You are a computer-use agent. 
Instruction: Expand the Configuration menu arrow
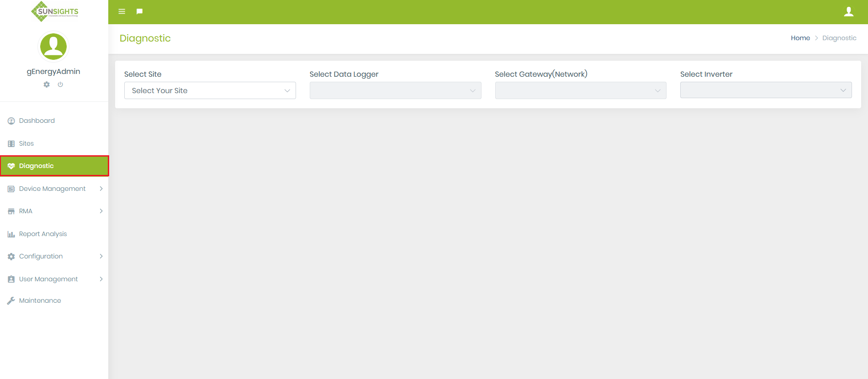[x=101, y=256]
